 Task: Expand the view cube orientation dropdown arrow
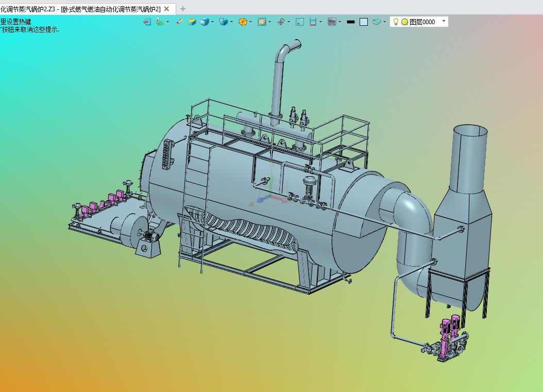click(x=212, y=22)
